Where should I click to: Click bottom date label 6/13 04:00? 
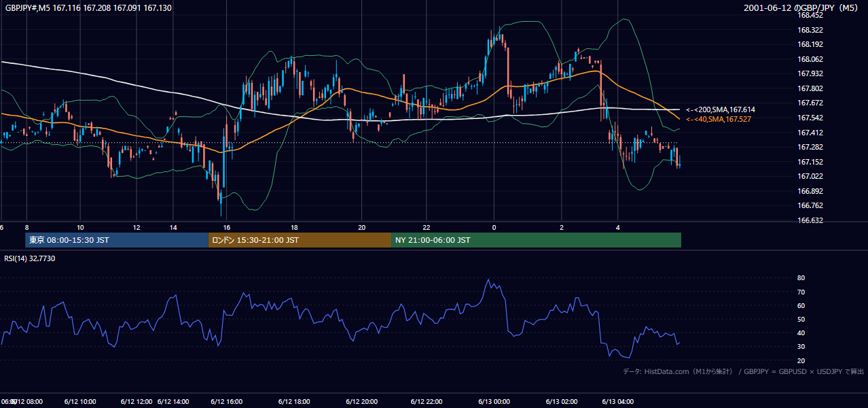pos(618,402)
